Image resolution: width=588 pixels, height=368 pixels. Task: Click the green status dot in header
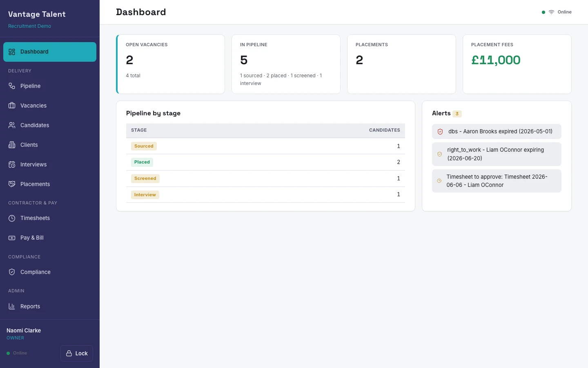coord(543,12)
